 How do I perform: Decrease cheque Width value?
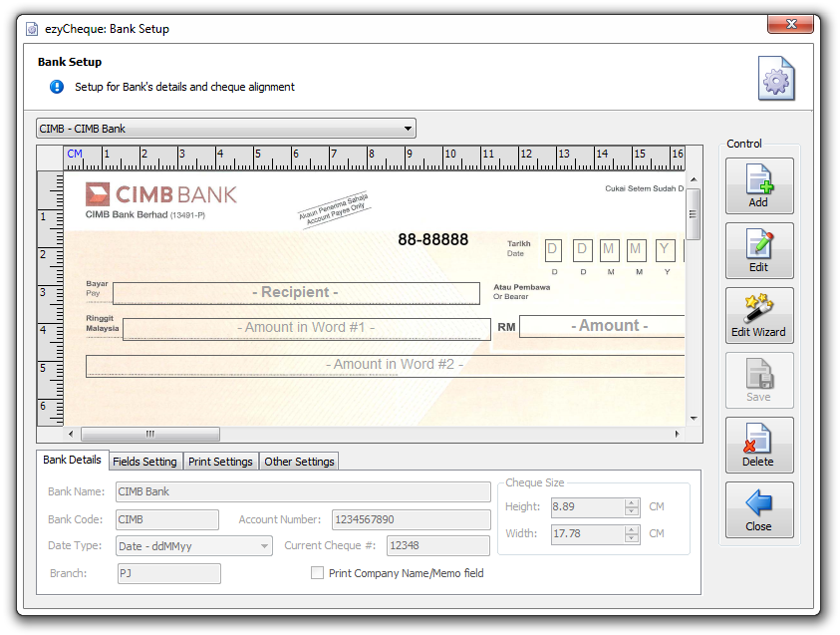tap(632, 538)
